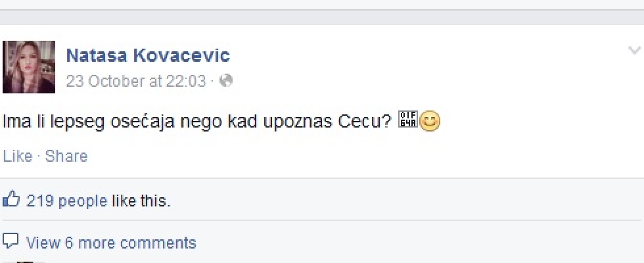
Task: Open the 219 people likes list
Action: coord(66,201)
